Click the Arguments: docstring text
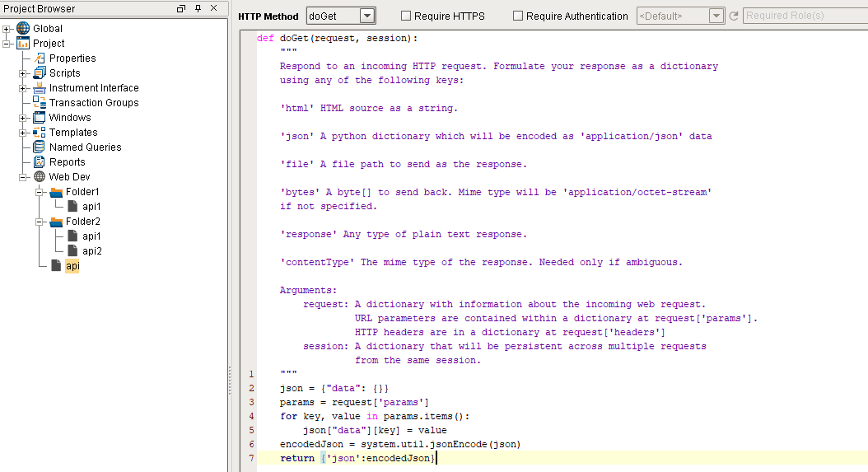Image resolution: width=868 pixels, height=472 pixels. [308, 290]
